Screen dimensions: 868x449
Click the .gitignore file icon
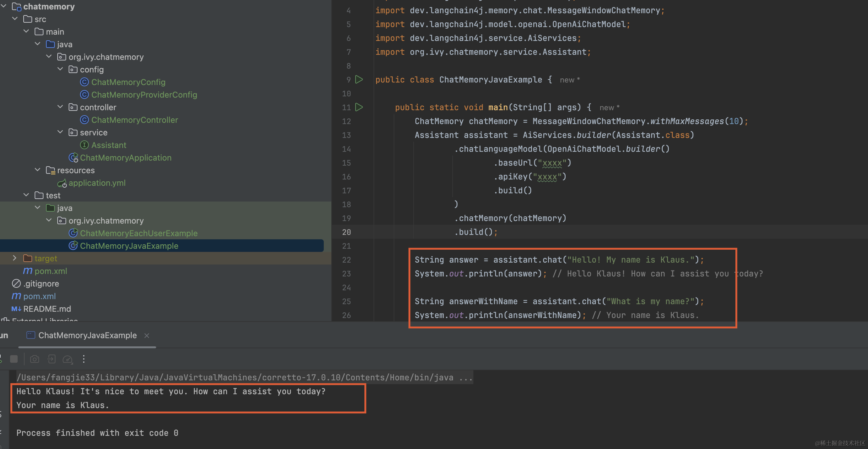pyautogui.click(x=16, y=284)
